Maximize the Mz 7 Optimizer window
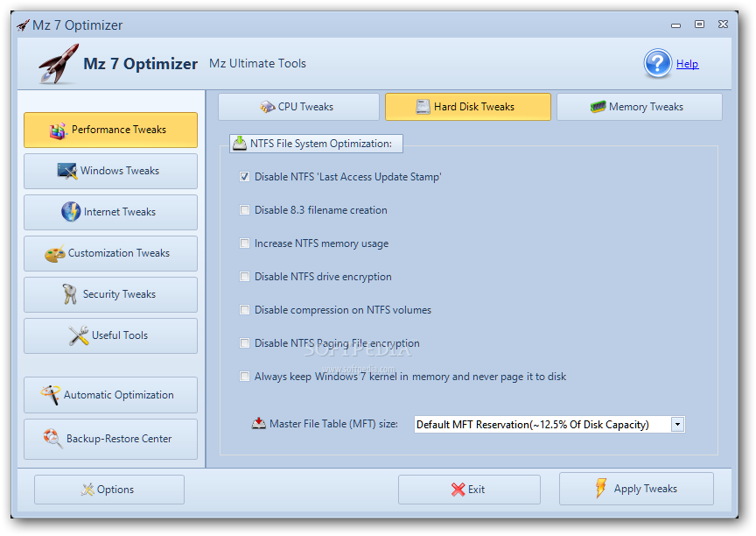Viewport: 756px width, 536px height. click(699, 25)
